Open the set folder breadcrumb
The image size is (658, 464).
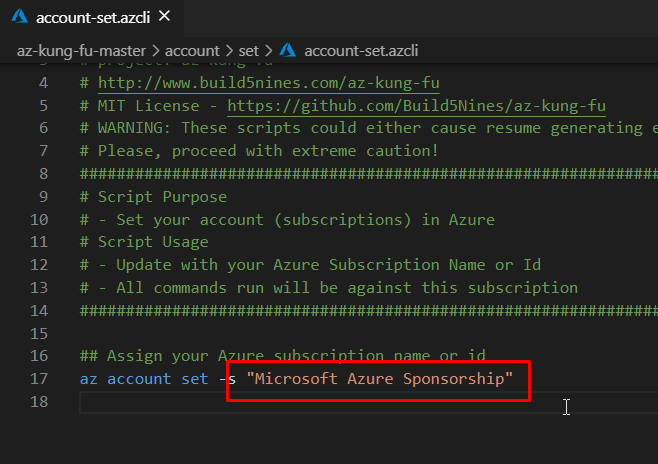coord(249,49)
